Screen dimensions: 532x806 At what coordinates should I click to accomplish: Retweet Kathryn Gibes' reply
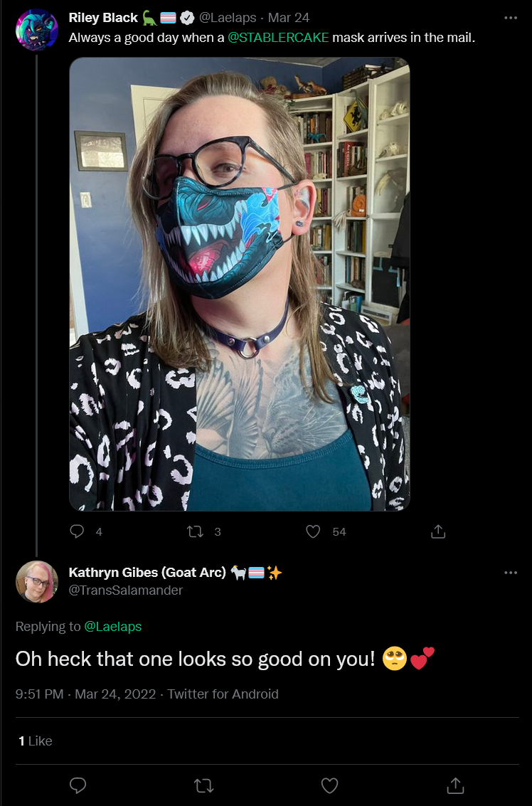(203, 785)
